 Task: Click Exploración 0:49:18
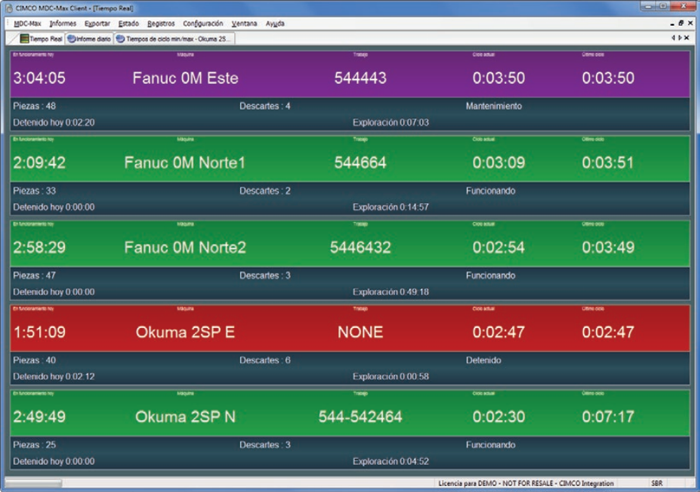point(391,292)
